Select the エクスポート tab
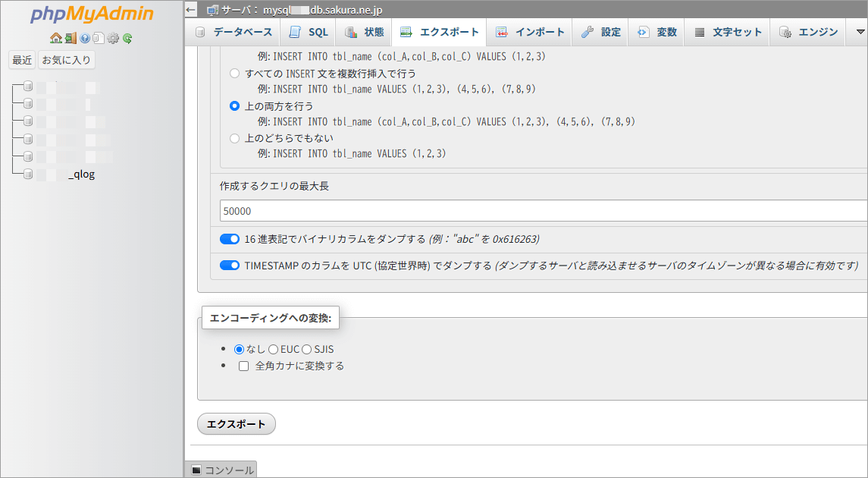The height and width of the screenshot is (478, 868). pos(439,32)
